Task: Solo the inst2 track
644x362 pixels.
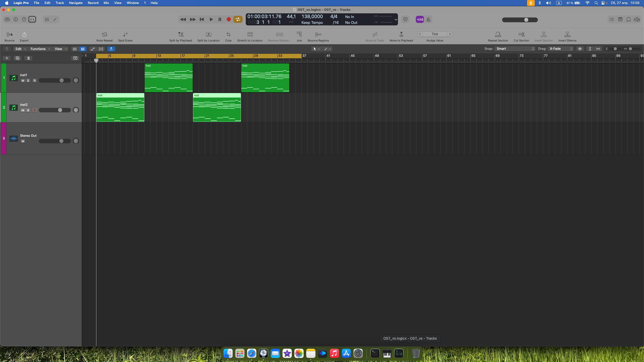Action: click(x=28, y=110)
